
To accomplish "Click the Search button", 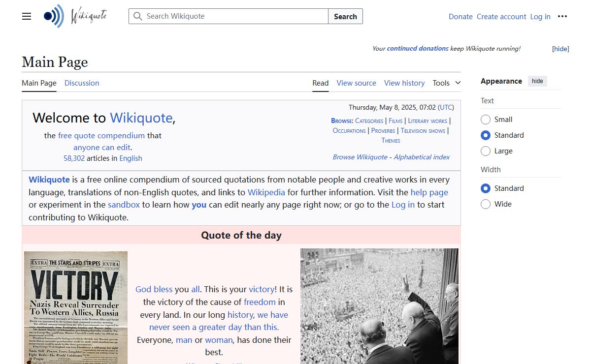I will tap(345, 16).
